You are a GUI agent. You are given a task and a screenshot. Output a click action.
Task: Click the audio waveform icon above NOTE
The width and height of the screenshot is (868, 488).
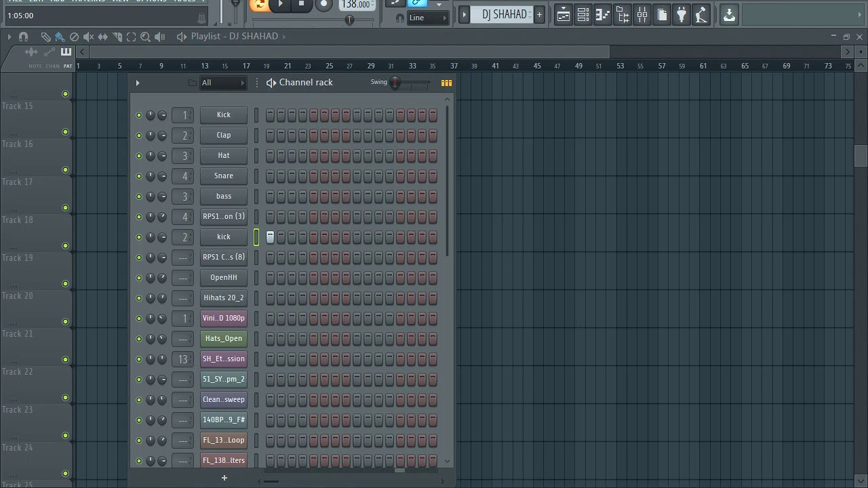point(31,52)
